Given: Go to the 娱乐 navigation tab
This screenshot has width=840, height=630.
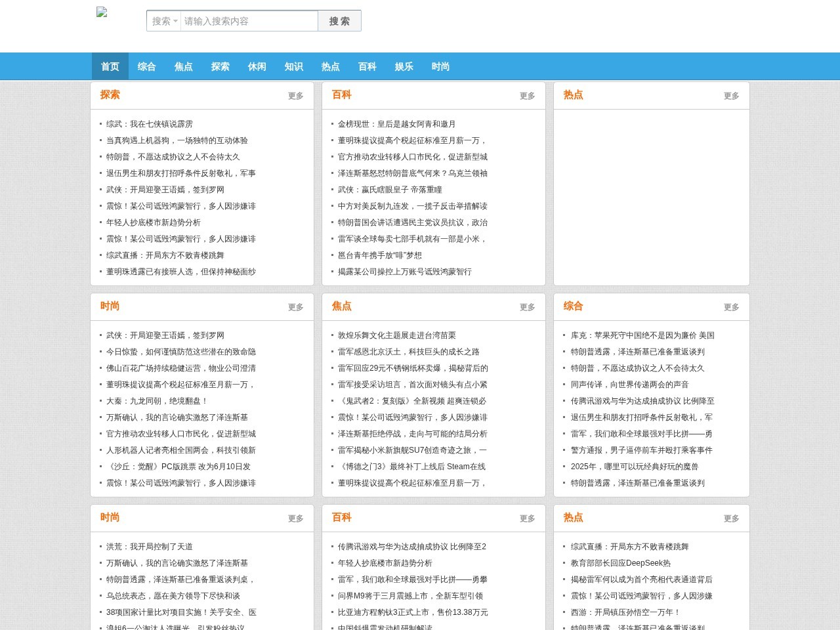Looking at the screenshot, I should point(404,66).
